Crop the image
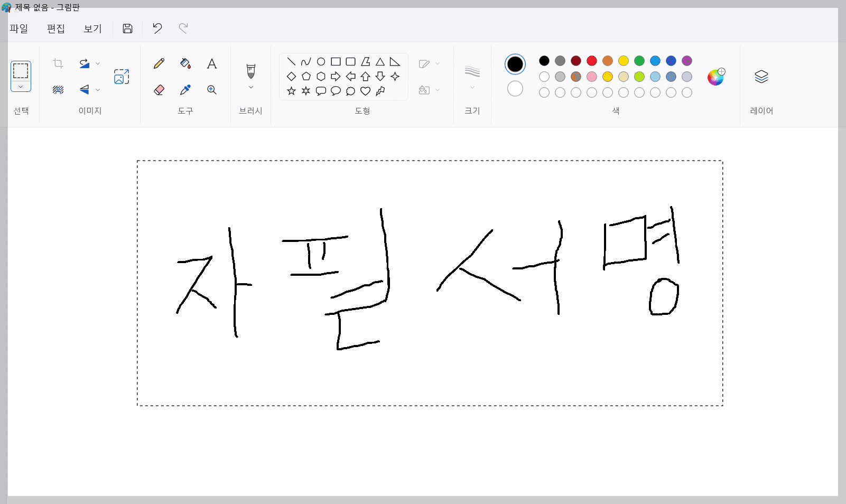The image size is (846, 504). tap(57, 63)
